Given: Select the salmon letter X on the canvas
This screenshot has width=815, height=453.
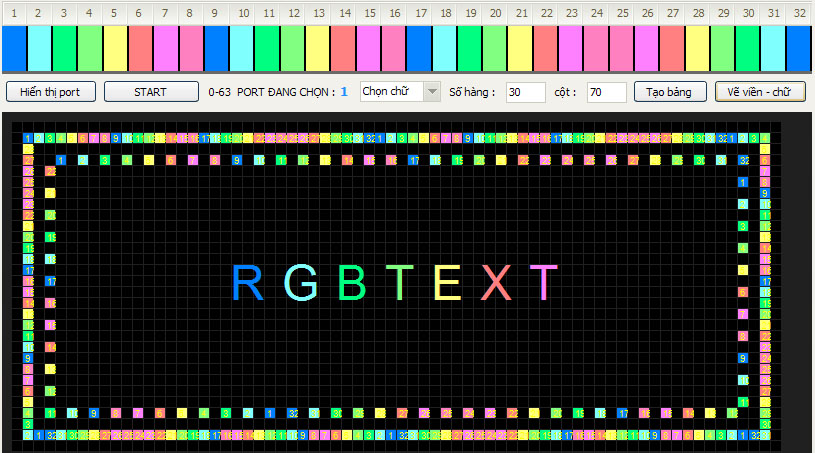Looking at the screenshot, I should [496, 283].
